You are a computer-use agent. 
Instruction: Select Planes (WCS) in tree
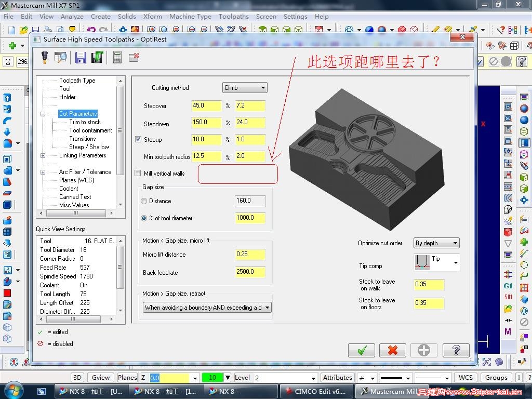76,180
